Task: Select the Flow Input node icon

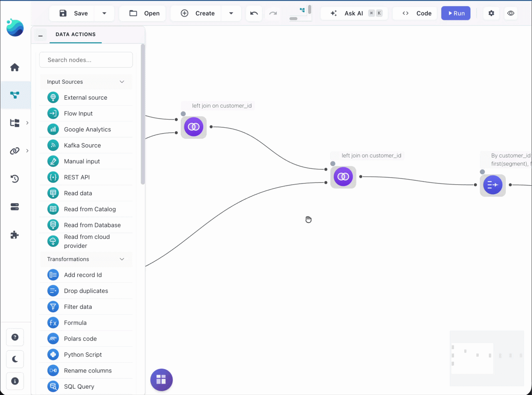Action: [x=53, y=114]
